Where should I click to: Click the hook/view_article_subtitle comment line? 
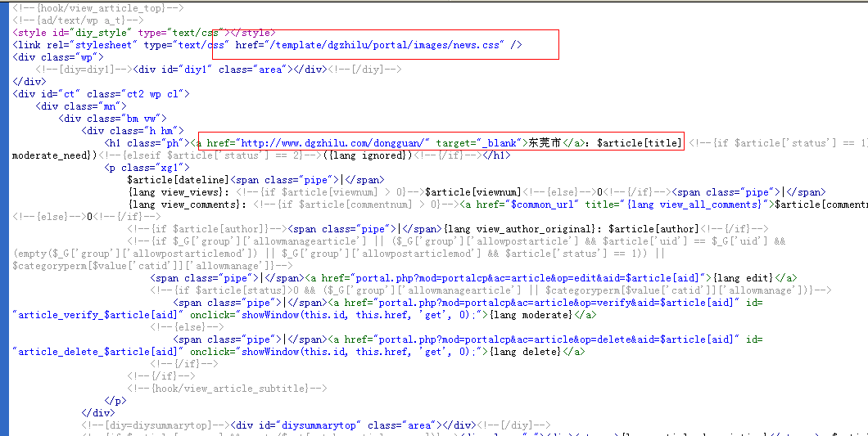coord(228,388)
